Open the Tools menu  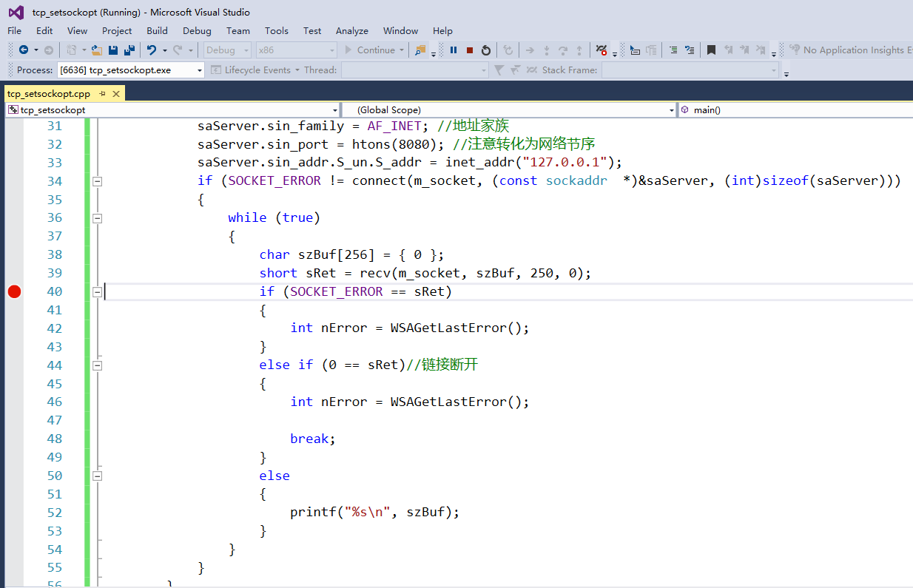click(x=277, y=30)
